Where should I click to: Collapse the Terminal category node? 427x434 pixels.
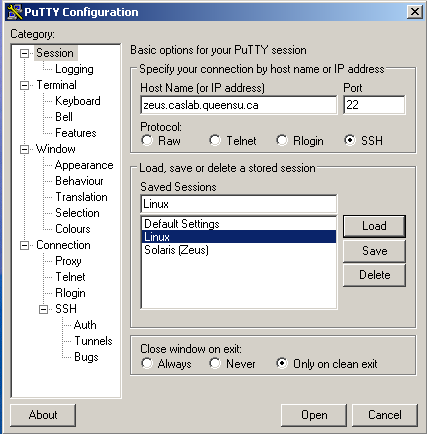24,85
